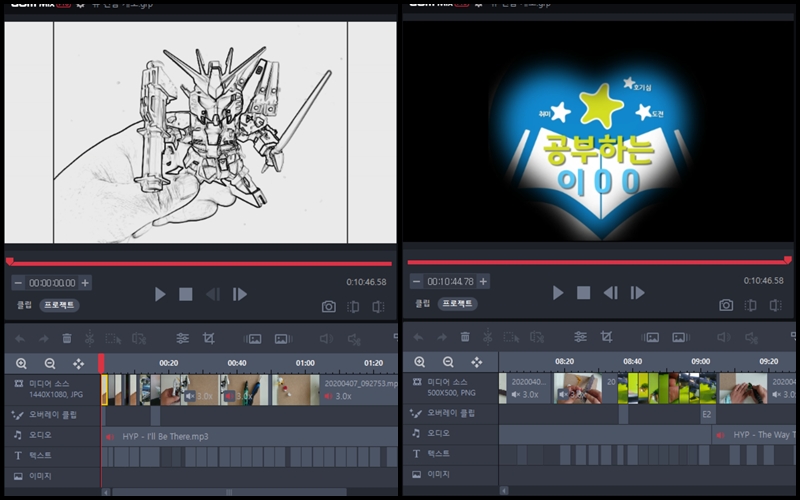The width and height of the screenshot is (800, 500).
Task: Select the 오디오 track header in the left window
Action: tap(53, 435)
